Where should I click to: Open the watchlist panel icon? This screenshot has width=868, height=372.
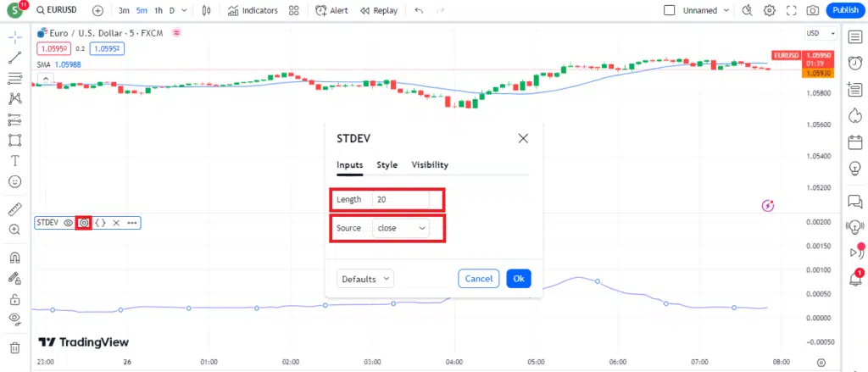(855, 36)
